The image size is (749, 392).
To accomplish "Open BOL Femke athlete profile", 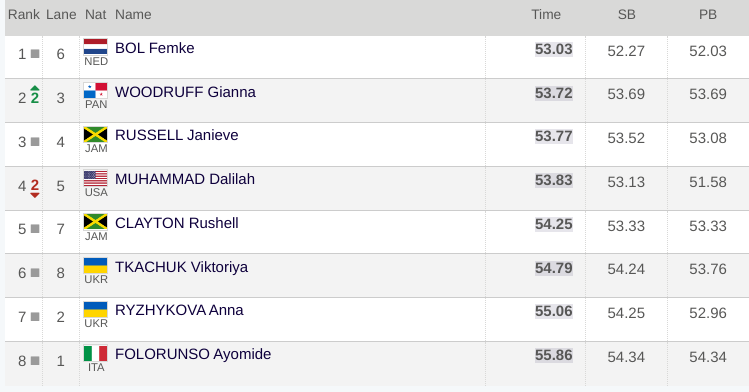I will coord(155,48).
